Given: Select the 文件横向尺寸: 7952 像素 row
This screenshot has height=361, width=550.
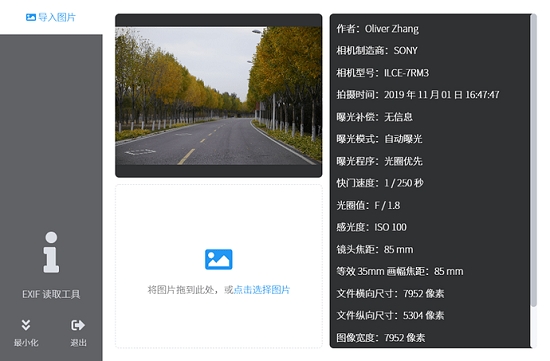Looking at the screenshot, I should tap(390, 294).
